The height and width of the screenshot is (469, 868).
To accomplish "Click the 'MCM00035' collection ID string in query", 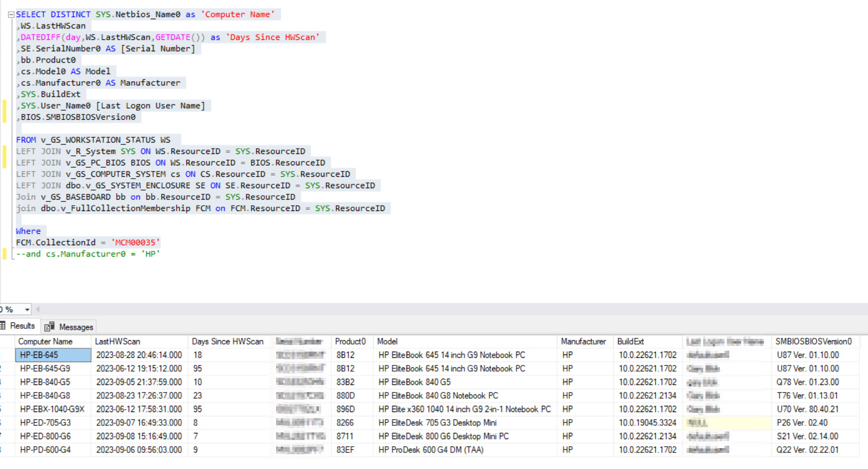I will (135, 243).
